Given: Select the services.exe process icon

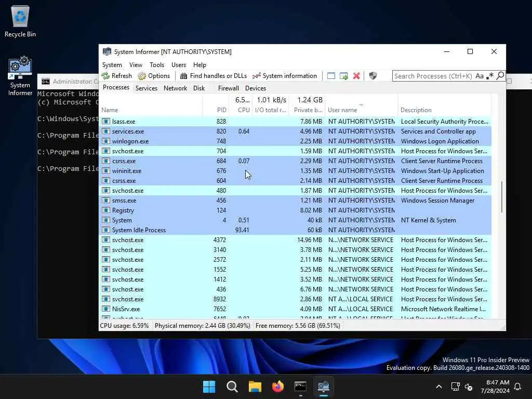Looking at the screenshot, I should click(x=106, y=131).
